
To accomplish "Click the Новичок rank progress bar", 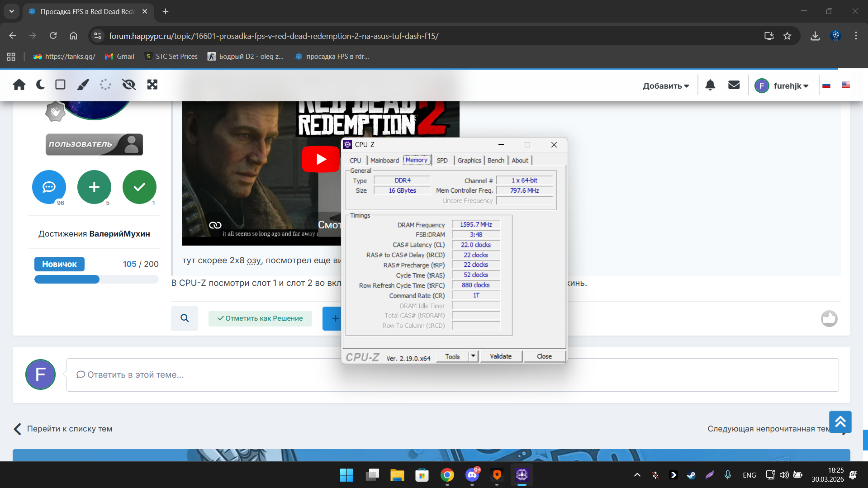I will 96,280.
